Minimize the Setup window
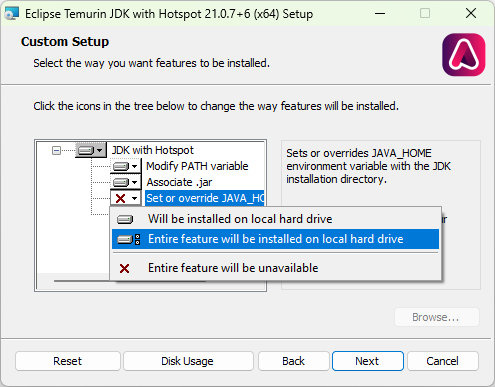 click(380, 14)
